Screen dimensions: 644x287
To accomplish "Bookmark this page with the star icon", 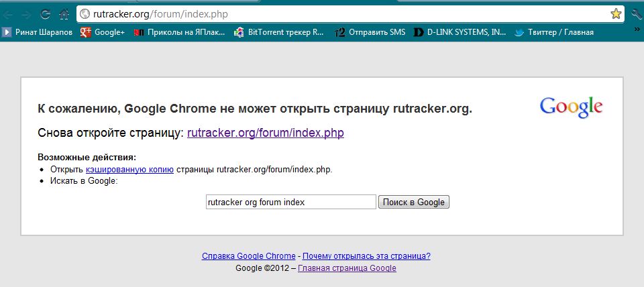I will pos(616,14).
